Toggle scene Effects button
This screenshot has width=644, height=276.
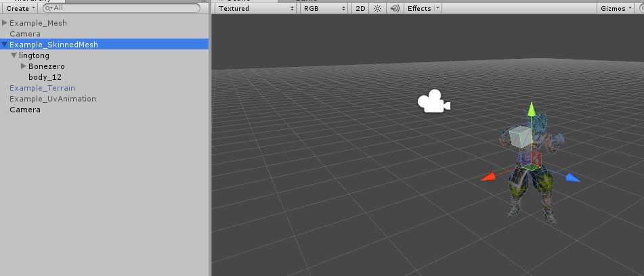pyautogui.click(x=419, y=8)
